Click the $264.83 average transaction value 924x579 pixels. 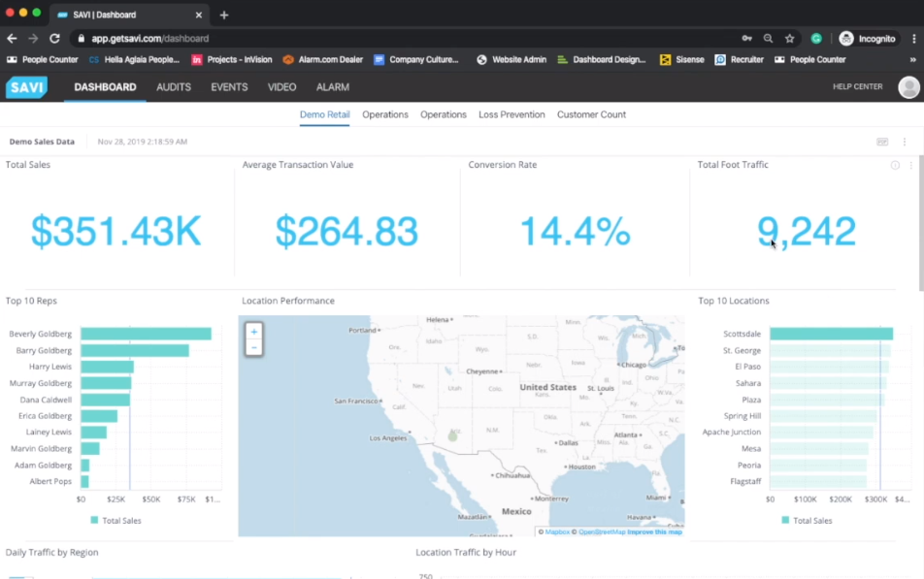click(x=346, y=231)
